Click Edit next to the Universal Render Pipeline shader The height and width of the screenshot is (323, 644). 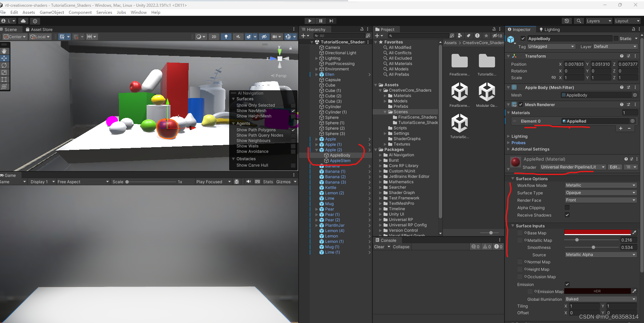point(615,167)
